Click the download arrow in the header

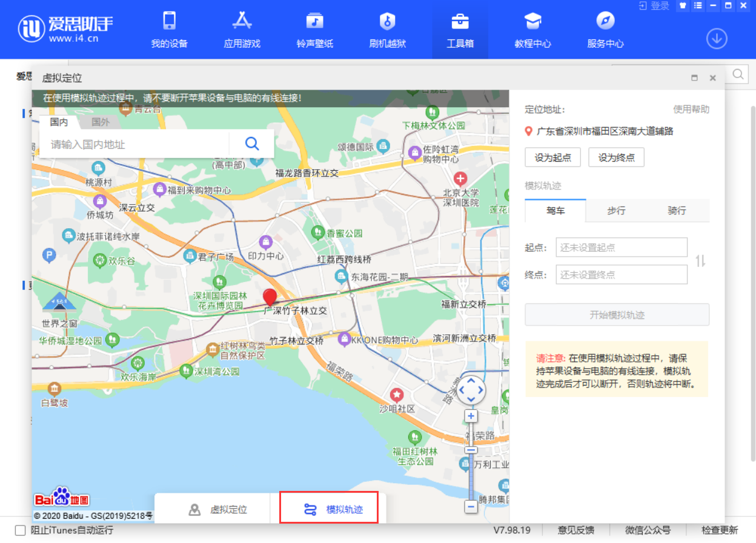717,38
